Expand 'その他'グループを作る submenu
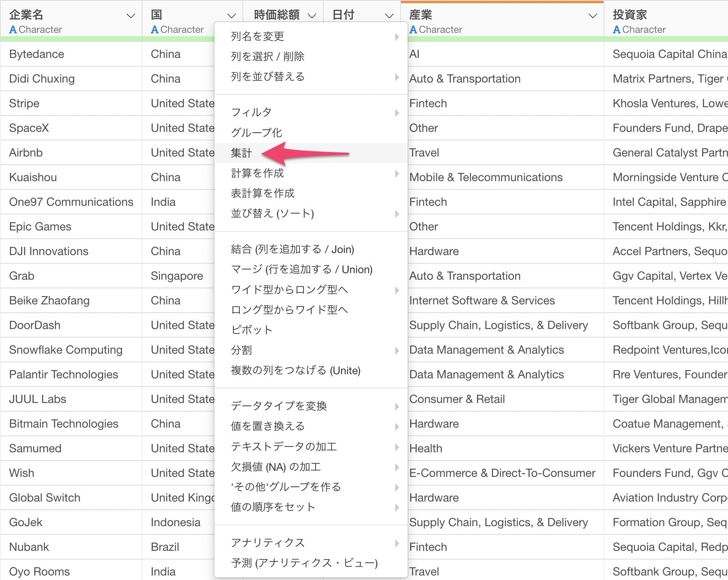Screen dimensions: 728x580 tap(311, 487)
